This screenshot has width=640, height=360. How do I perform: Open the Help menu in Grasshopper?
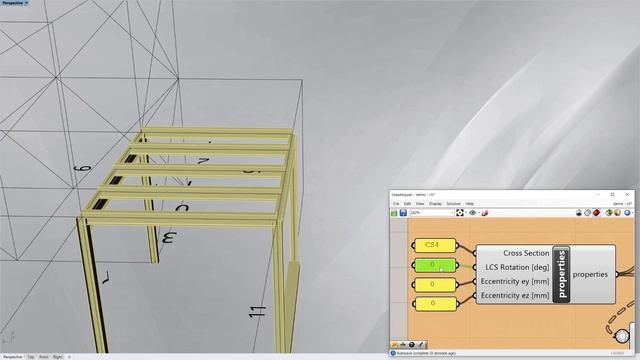point(470,204)
